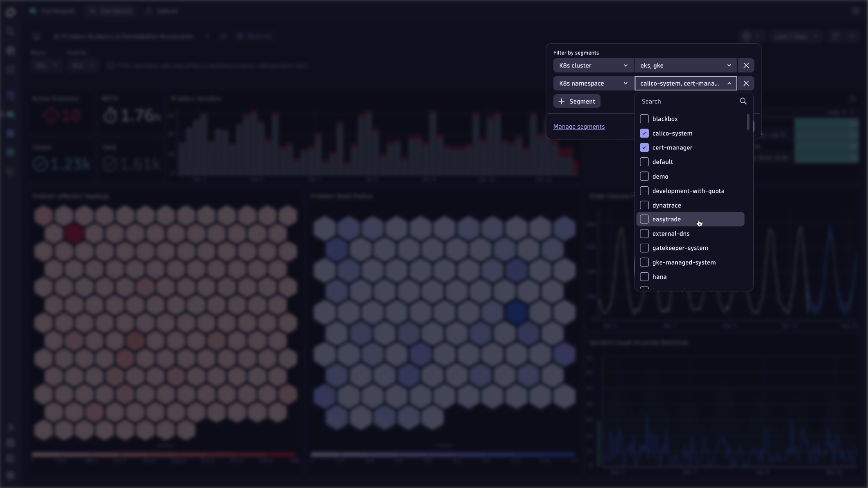This screenshot has height=488, width=868.
Task: Check the gke-managed-system namespace
Action: click(x=644, y=262)
